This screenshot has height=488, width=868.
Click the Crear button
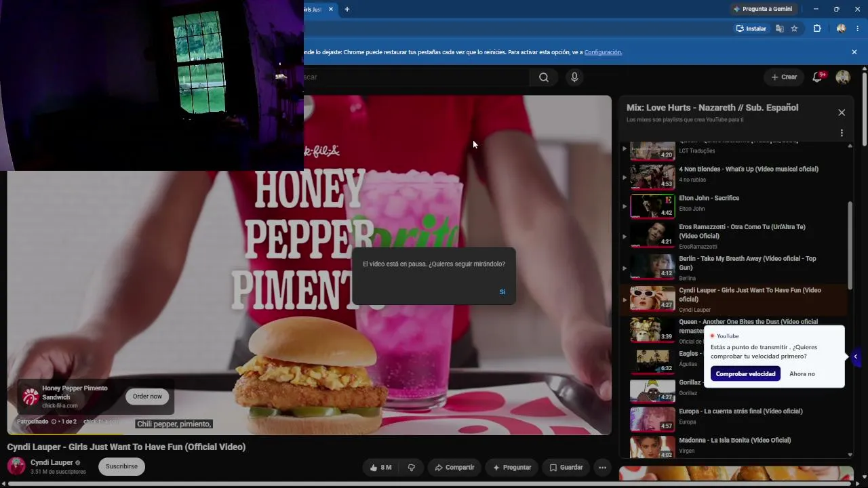click(x=784, y=77)
